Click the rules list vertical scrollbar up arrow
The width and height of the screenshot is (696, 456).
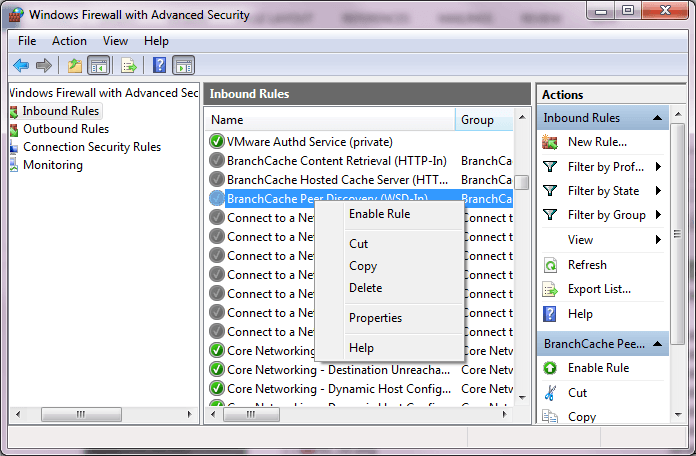pyautogui.click(x=522, y=117)
